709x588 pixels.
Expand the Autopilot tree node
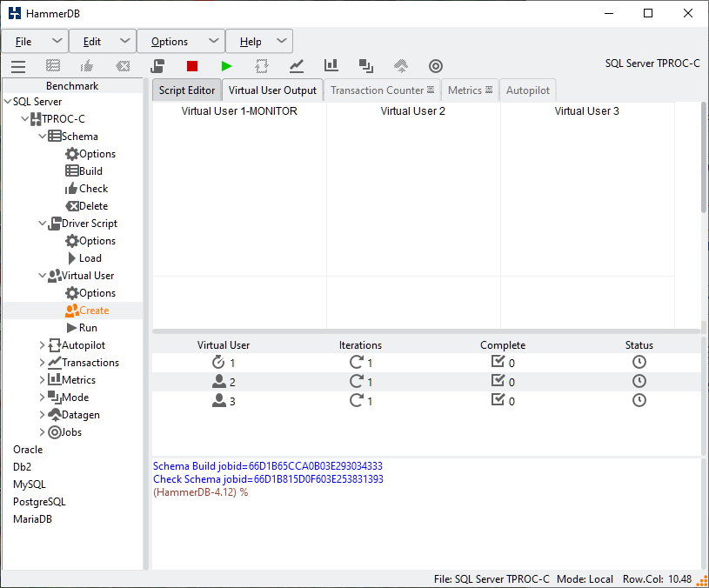42,345
